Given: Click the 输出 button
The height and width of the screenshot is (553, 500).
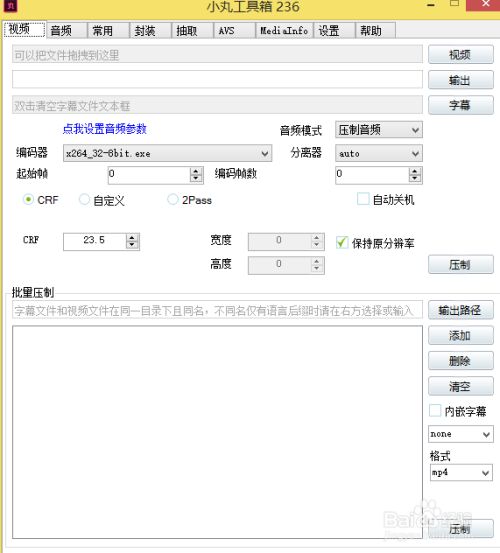Looking at the screenshot, I should (461, 80).
